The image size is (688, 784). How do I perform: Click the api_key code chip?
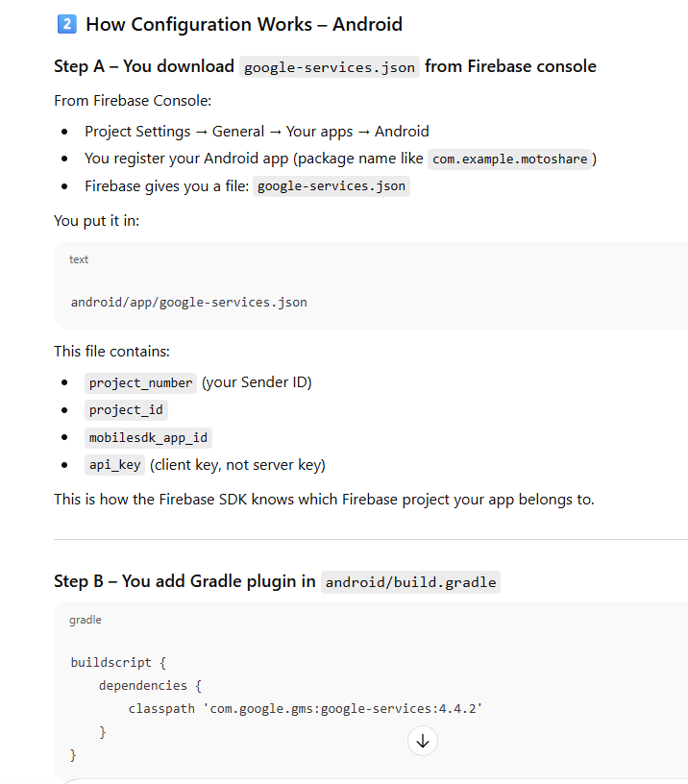[x=114, y=466]
